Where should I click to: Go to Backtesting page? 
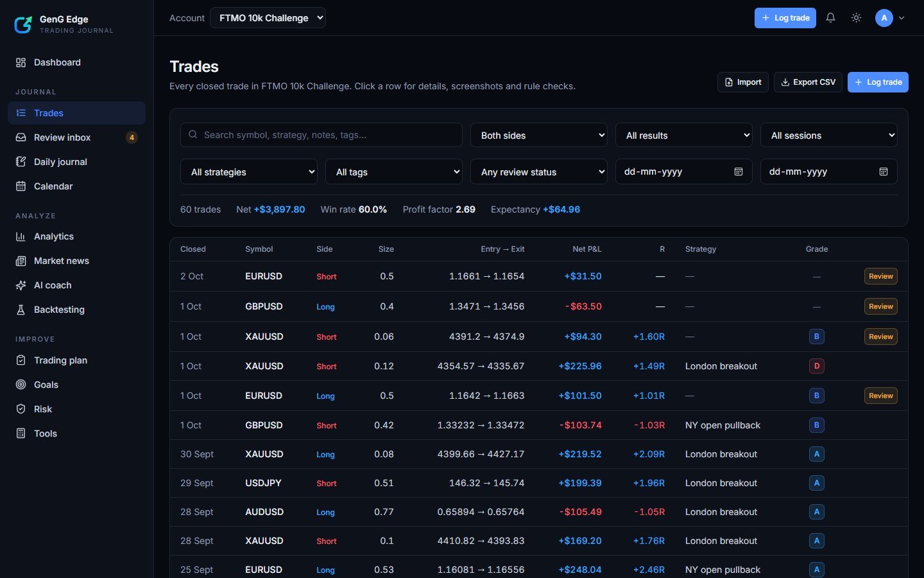(76, 310)
